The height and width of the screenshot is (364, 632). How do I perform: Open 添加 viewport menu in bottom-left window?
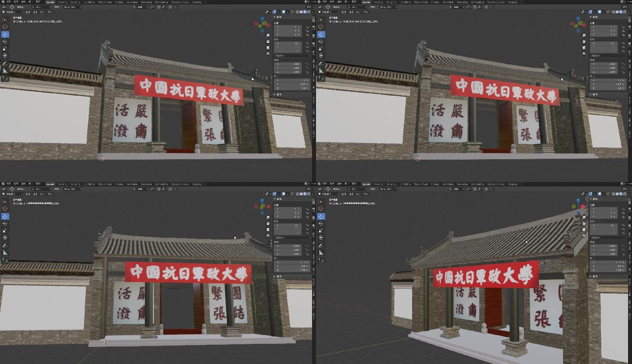(43, 194)
